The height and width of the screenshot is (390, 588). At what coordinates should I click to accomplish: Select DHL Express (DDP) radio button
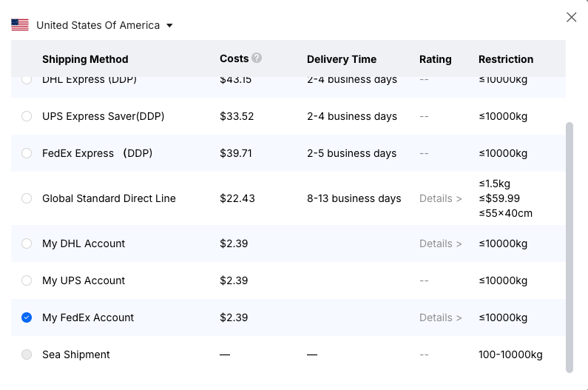27,80
